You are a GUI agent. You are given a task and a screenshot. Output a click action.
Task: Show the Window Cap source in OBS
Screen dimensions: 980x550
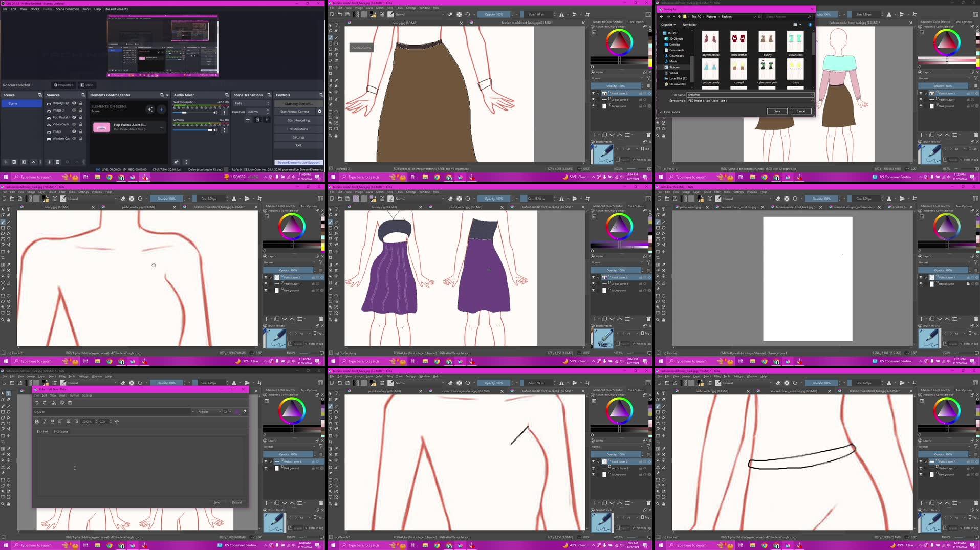(74, 139)
